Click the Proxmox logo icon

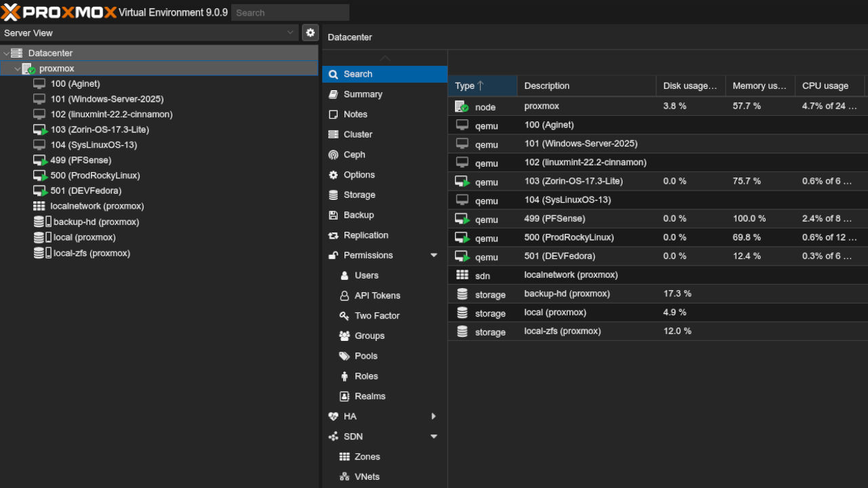pyautogui.click(x=11, y=12)
